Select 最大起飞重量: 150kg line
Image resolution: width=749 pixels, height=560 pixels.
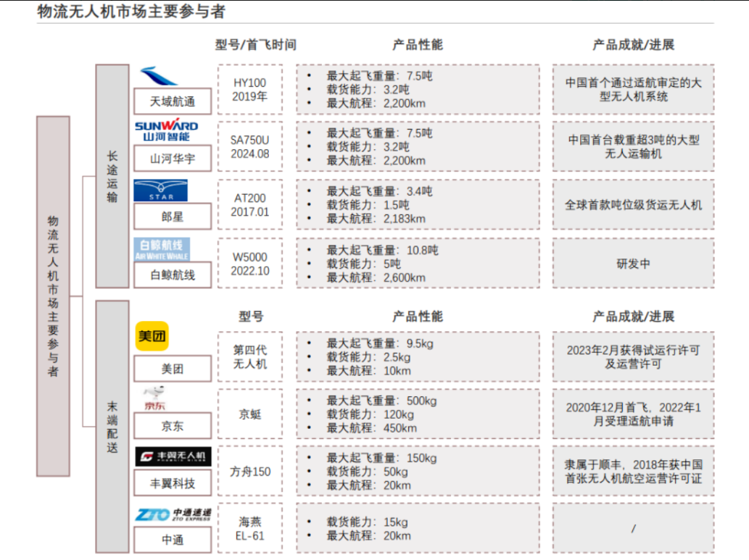point(381,458)
